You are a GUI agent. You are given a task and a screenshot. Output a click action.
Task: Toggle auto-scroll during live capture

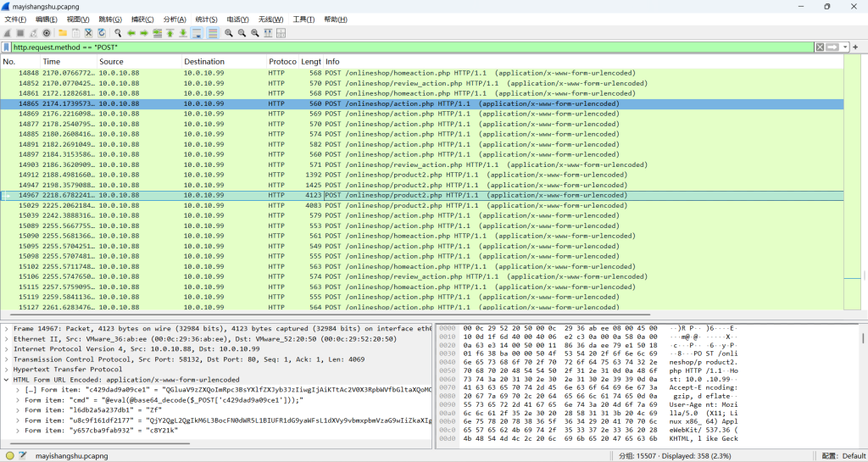click(x=197, y=33)
